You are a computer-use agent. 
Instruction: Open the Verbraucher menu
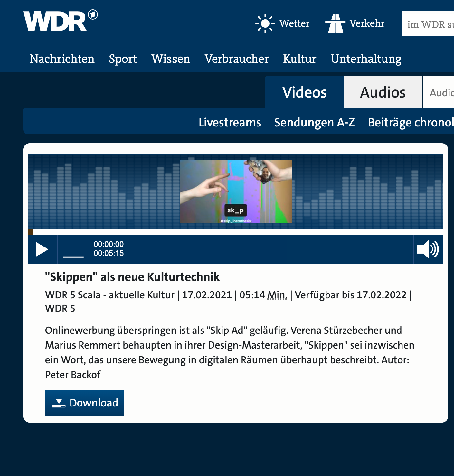pyautogui.click(x=237, y=59)
